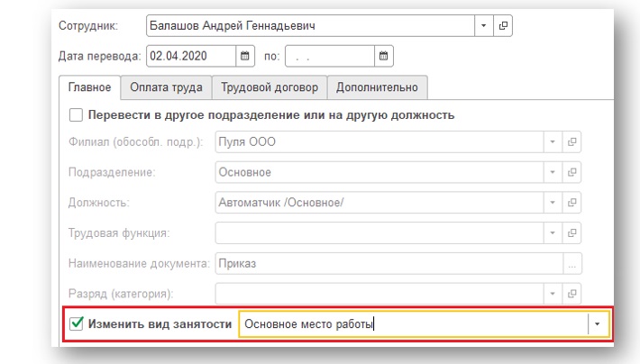The width and height of the screenshot is (640, 364).
Task: Click the open icon beside Должность field
Action: pyautogui.click(x=571, y=203)
